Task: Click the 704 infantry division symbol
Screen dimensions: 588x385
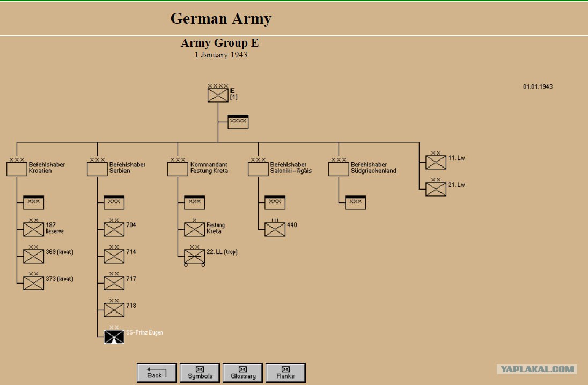Action: pos(114,229)
